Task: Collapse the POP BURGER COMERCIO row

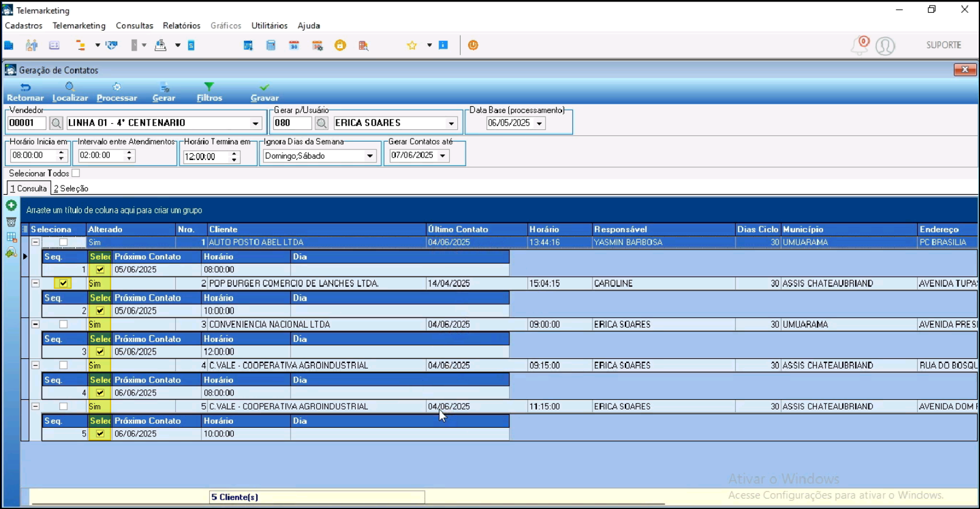Action: [35, 283]
